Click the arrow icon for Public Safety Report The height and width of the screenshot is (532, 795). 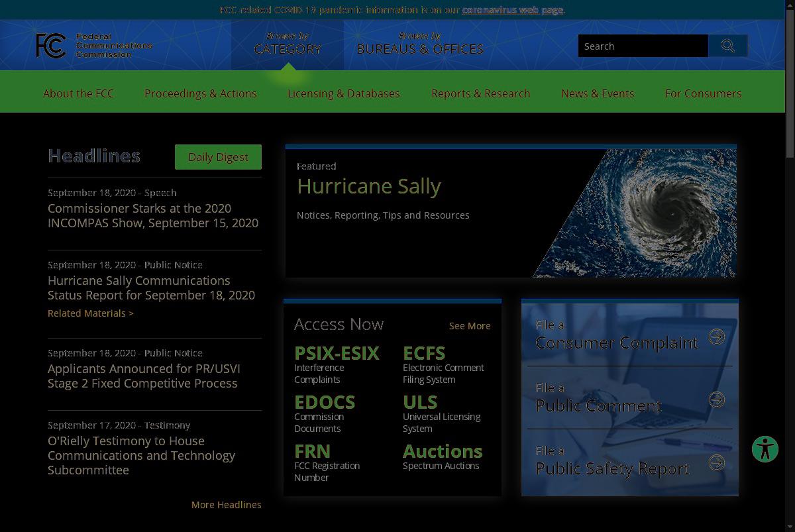pos(717,462)
